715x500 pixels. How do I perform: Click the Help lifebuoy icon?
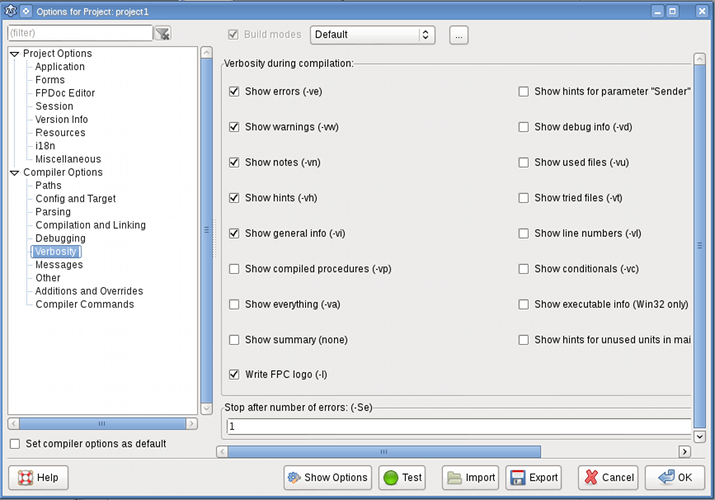coord(23,478)
